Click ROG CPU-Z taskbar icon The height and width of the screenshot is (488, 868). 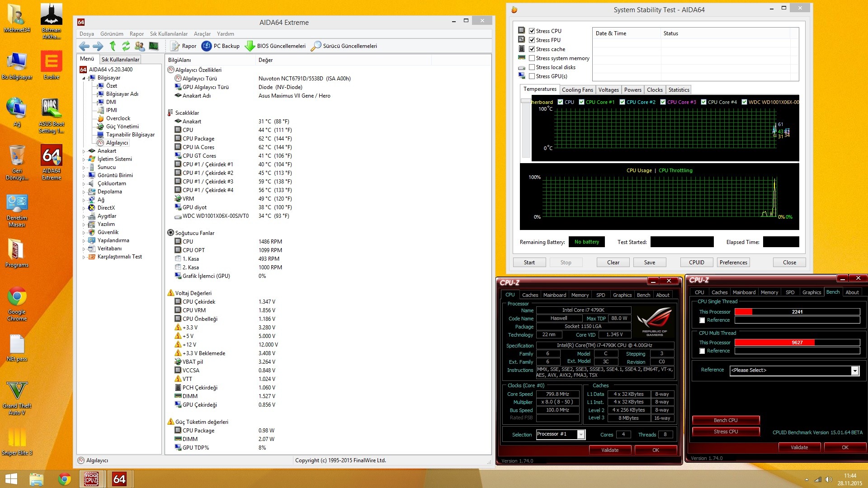(x=92, y=479)
